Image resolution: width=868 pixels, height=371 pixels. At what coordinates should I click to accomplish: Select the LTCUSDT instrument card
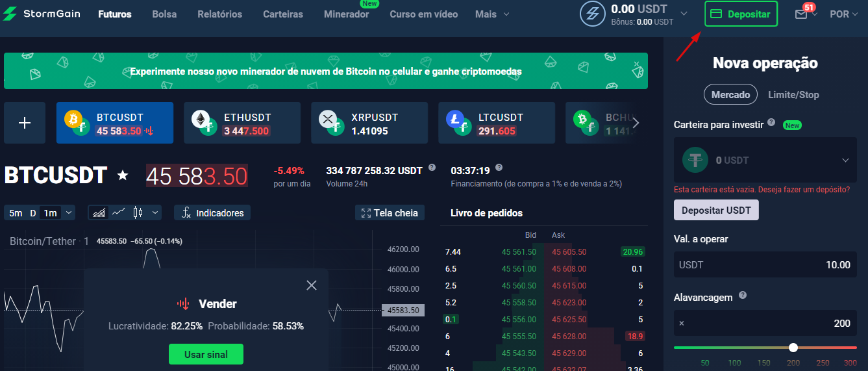(497, 122)
